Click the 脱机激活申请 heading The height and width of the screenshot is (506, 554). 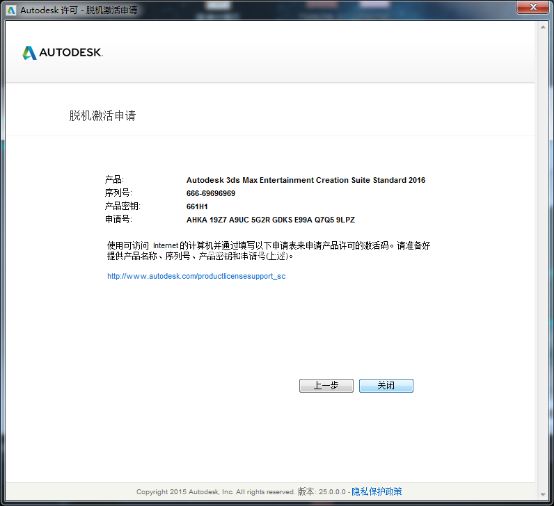click(x=102, y=115)
